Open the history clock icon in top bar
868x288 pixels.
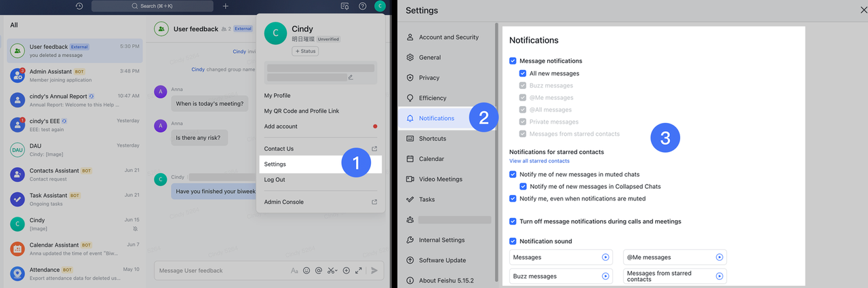pos(79,6)
